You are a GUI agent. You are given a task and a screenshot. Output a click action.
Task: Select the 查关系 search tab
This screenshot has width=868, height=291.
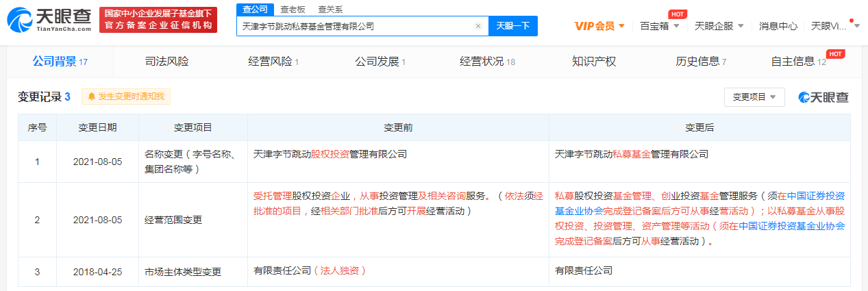(x=330, y=10)
